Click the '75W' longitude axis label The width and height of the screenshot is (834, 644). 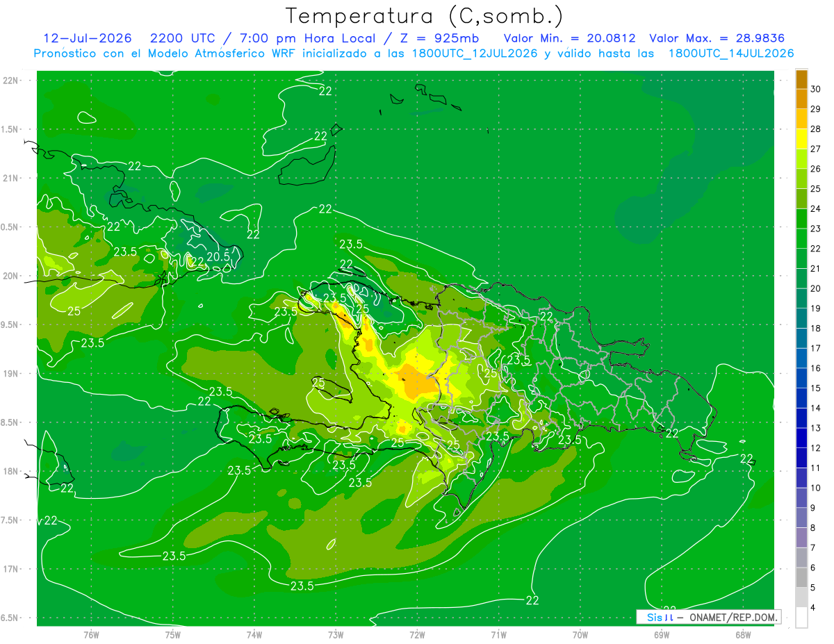[173, 634]
